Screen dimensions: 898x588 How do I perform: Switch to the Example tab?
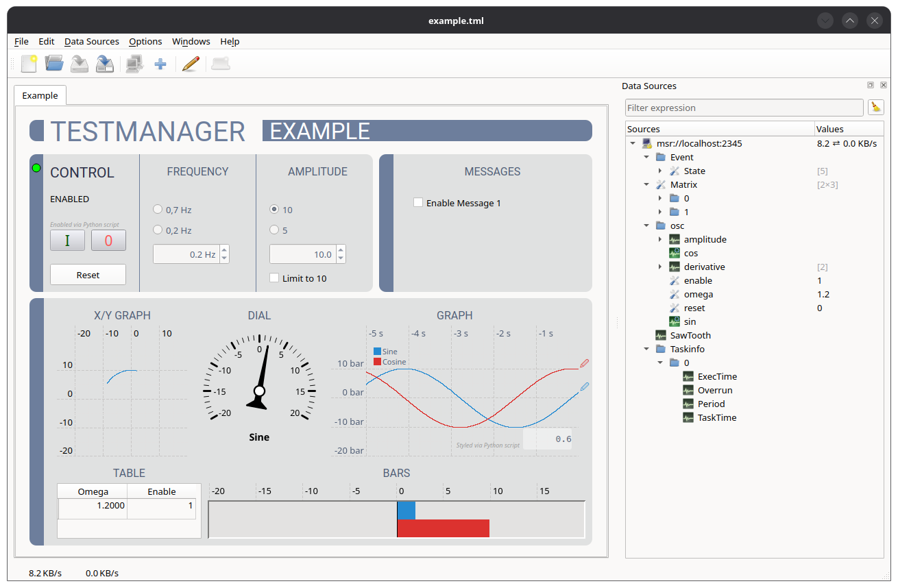[x=40, y=95]
